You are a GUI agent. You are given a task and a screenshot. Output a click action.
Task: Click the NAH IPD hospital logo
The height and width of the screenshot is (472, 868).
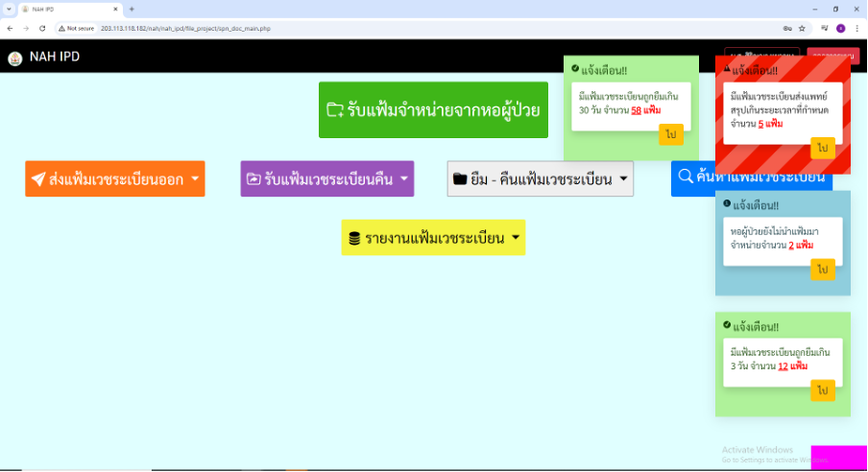pyautogui.click(x=14, y=58)
